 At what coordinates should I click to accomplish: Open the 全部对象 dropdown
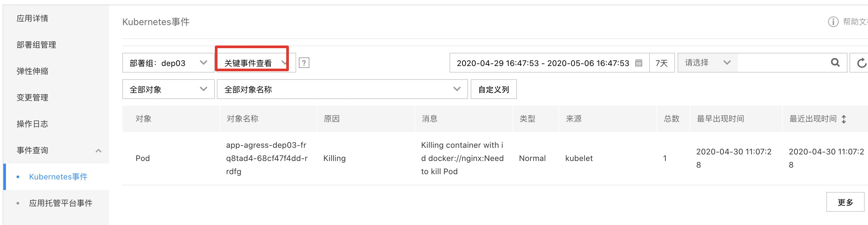[168, 89]
